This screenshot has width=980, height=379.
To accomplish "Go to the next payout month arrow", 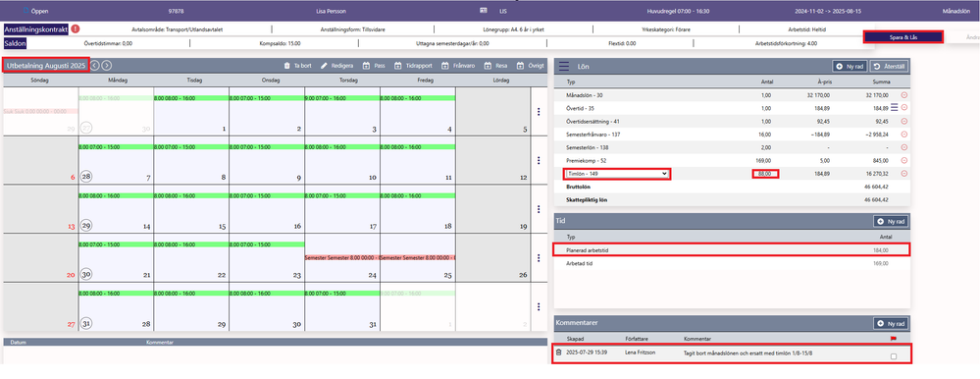I will (107, 65).
